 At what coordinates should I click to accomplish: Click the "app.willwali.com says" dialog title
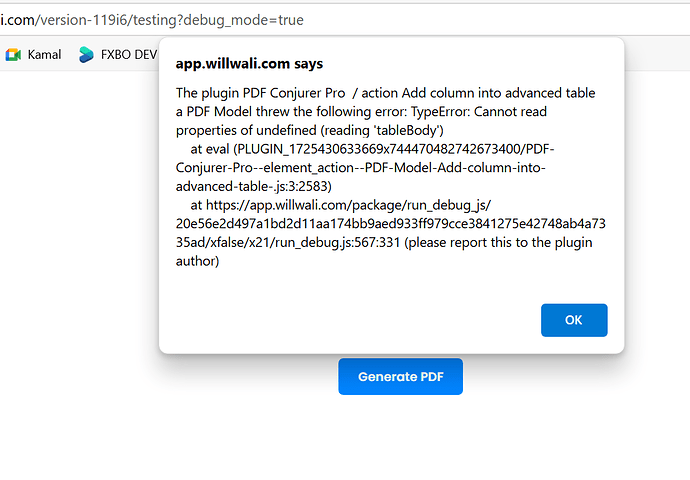click(249, 64)
